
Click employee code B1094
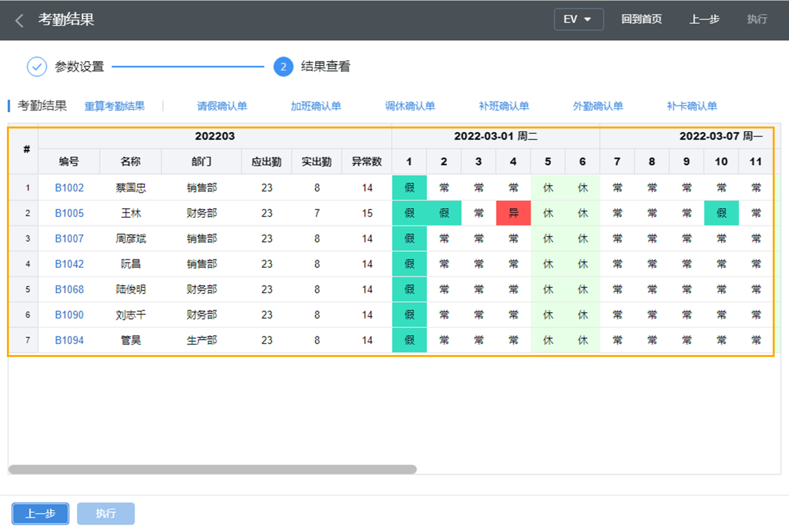69,340
